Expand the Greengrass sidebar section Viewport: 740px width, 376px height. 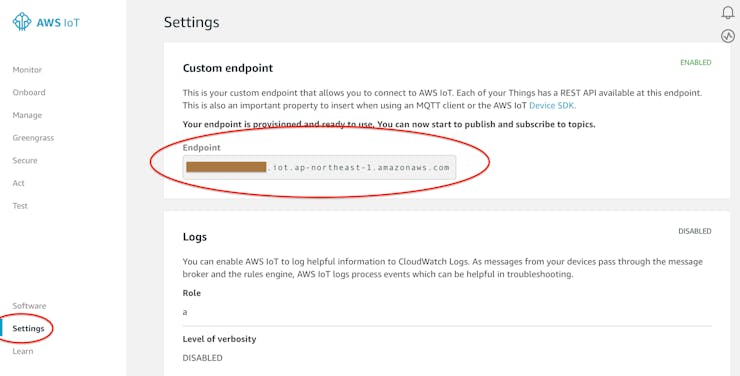click(x=33, y=138)
